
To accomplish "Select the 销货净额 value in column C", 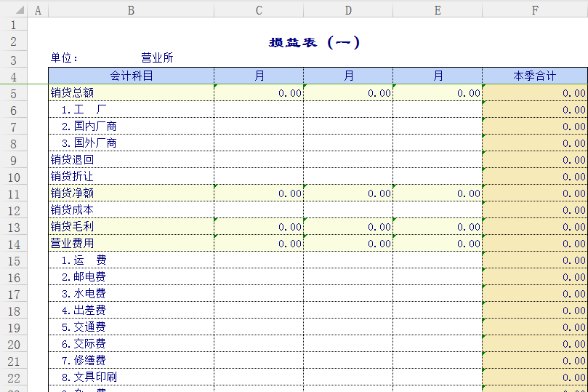I will [259, 193].
